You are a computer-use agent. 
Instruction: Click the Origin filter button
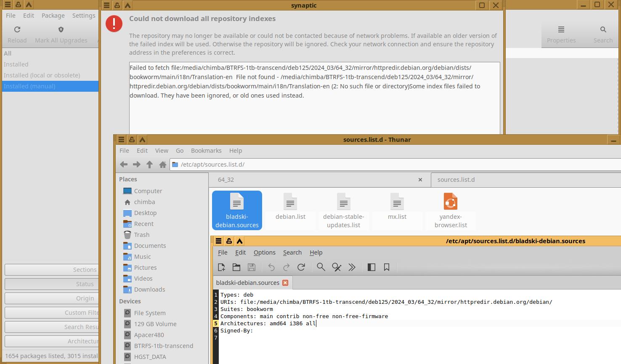(x=52, y=298)
